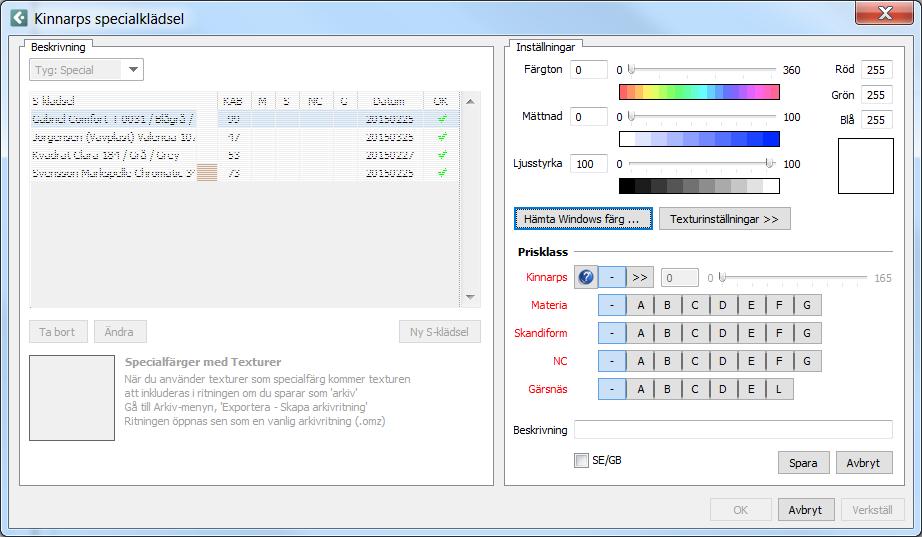Click the Ta bort button

(x=58, y=332)
